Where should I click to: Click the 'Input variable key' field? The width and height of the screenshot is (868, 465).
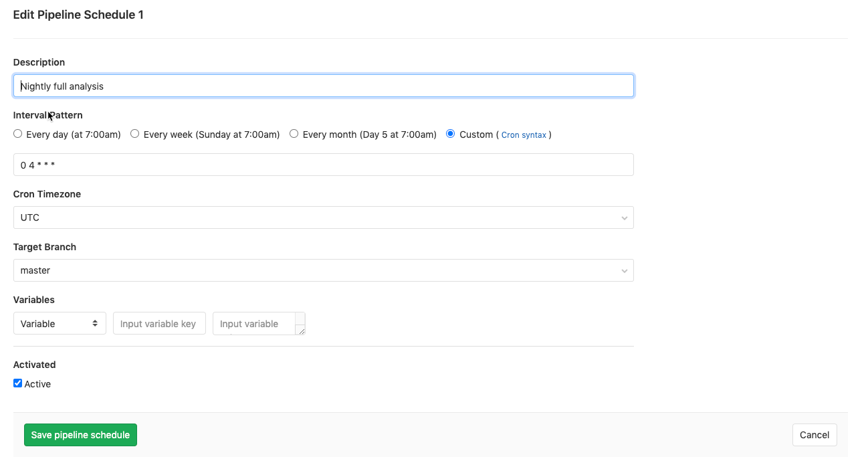159,323
